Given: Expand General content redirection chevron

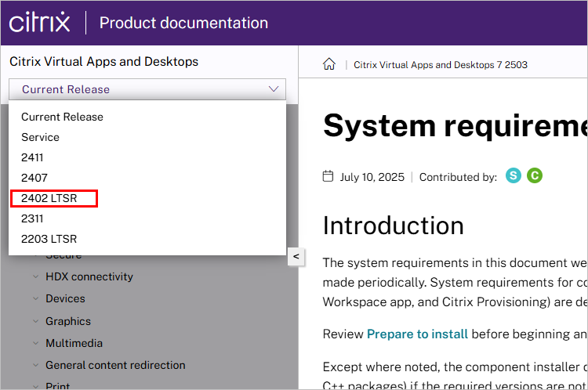Looking at the screenshot, I should coord(35,365).
